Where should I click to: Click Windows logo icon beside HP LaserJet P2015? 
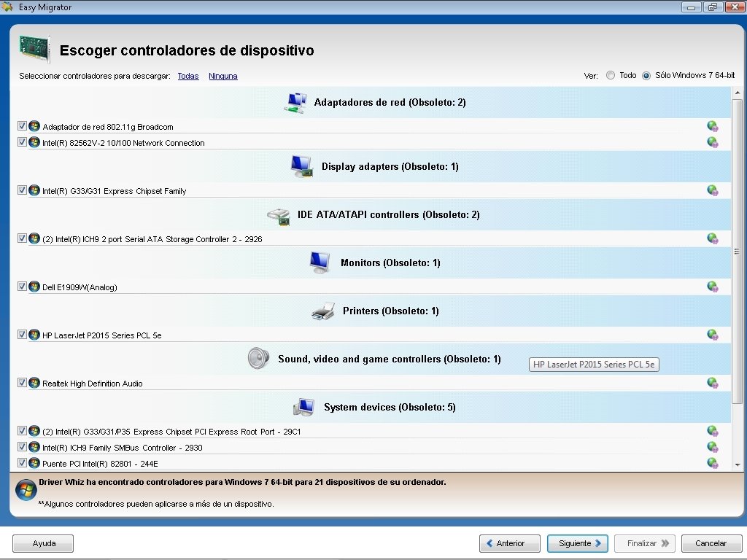34,335
